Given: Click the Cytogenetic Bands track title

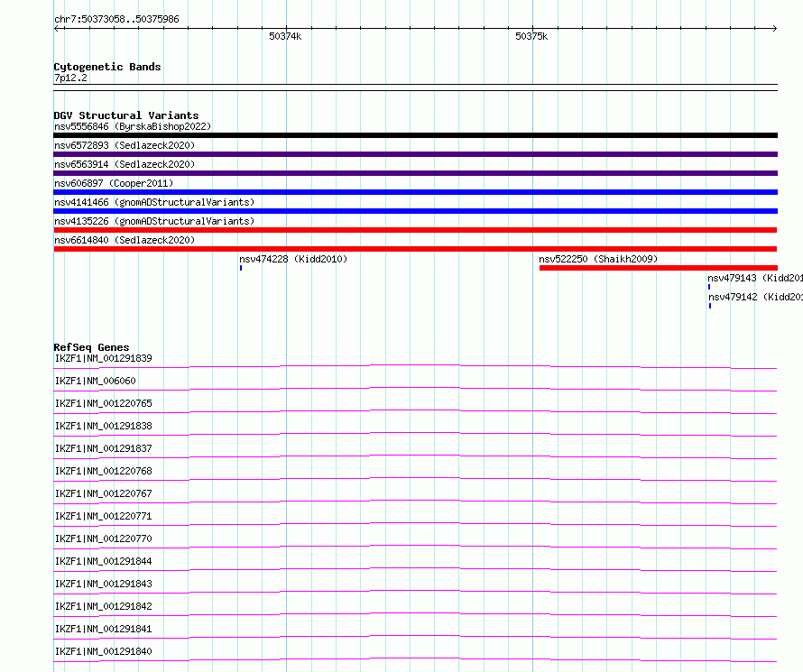Looking at the screenshot, I should (x=107, y=67).
